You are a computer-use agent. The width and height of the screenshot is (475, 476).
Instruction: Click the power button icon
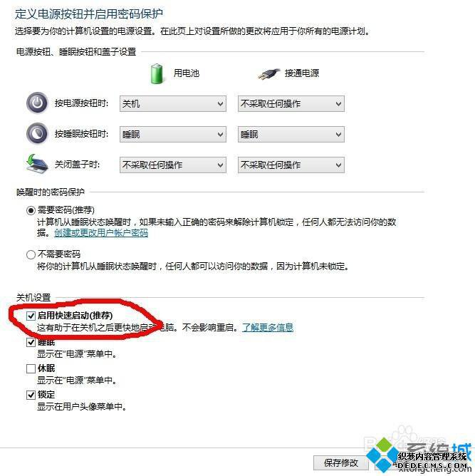37,103
